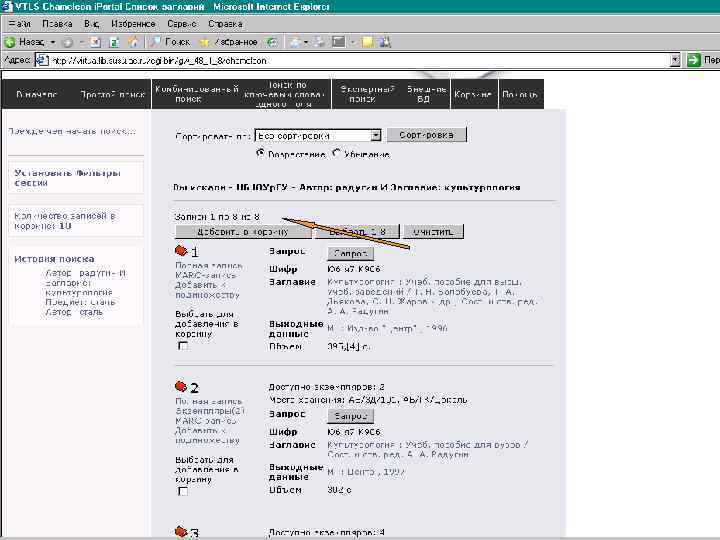Open Полная запись link of record 1
The image size is (720, 540).
tap(209, 266)
